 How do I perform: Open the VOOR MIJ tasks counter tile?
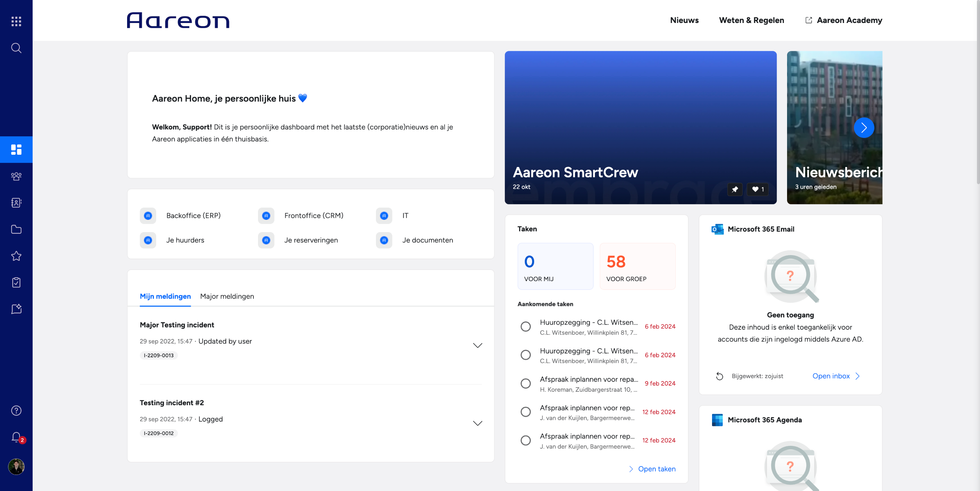(x=555, y=266)
